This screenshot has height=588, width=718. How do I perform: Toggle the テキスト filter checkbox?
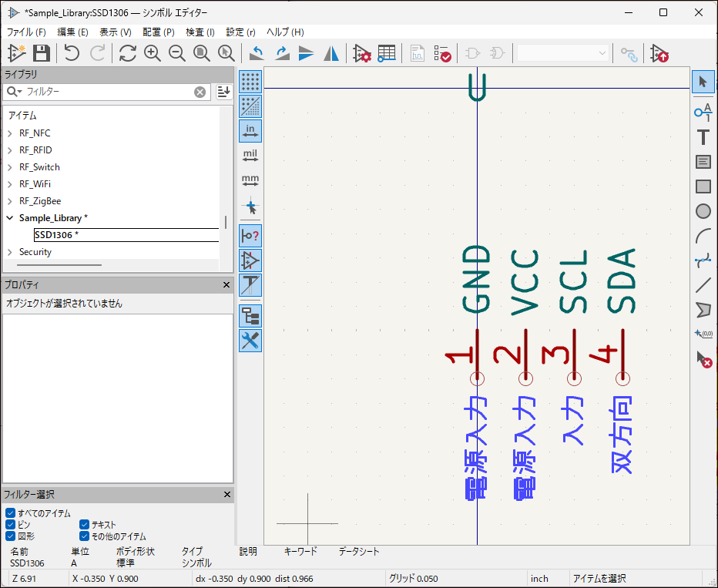pos(85,525)
